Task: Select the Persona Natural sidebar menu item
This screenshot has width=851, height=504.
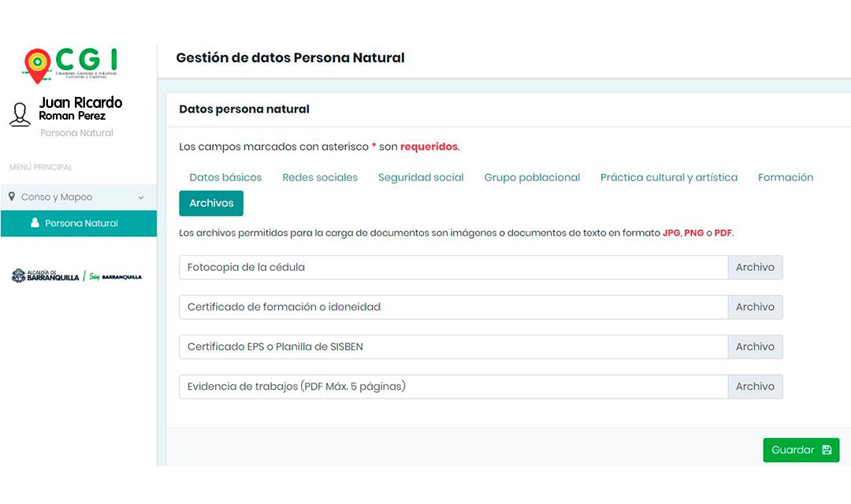Action: [79, 224]
